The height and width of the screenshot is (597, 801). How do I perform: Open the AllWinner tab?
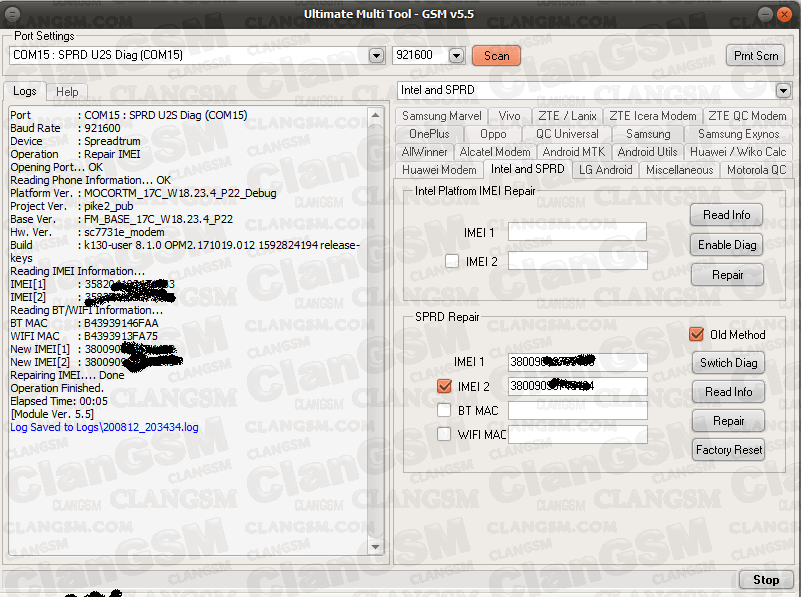pos(424,152)
